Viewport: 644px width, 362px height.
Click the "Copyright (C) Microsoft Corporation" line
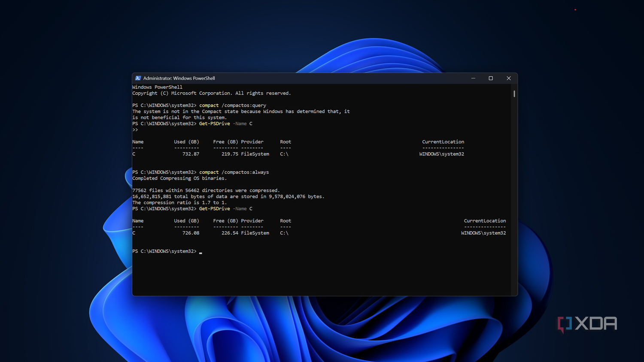(x=211, y=93)
